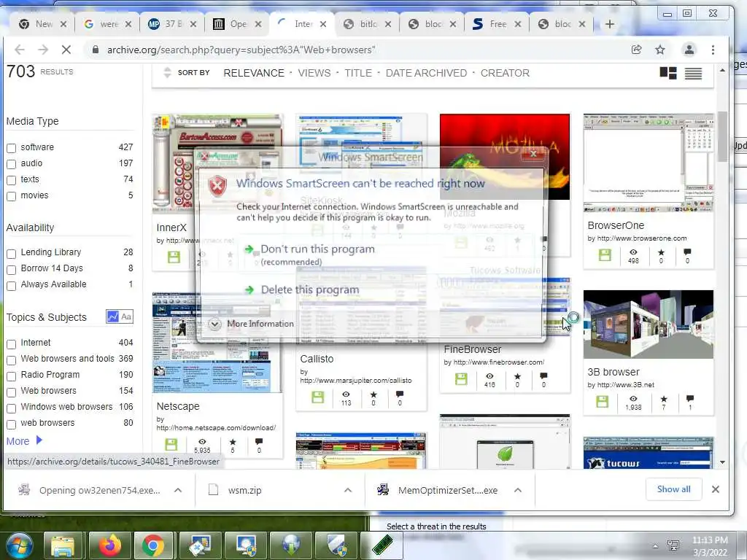Toggle sort direction arrows beside SORT BY
This screenshot has height=560, width=747.
click(x=167, y=73)
